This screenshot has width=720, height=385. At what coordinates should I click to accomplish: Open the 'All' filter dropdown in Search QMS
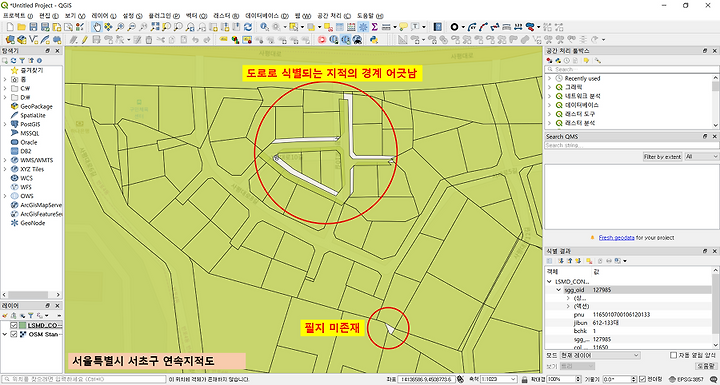(x=701, y=157)
